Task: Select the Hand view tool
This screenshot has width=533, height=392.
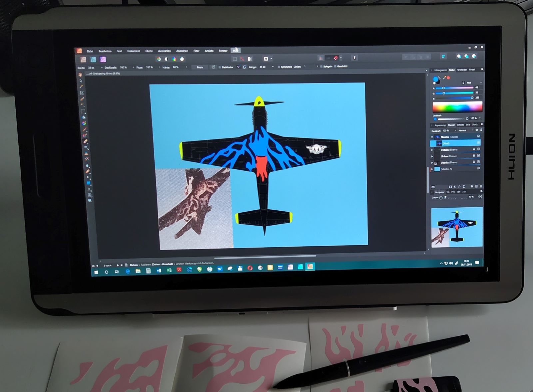Action: point(80,75)
